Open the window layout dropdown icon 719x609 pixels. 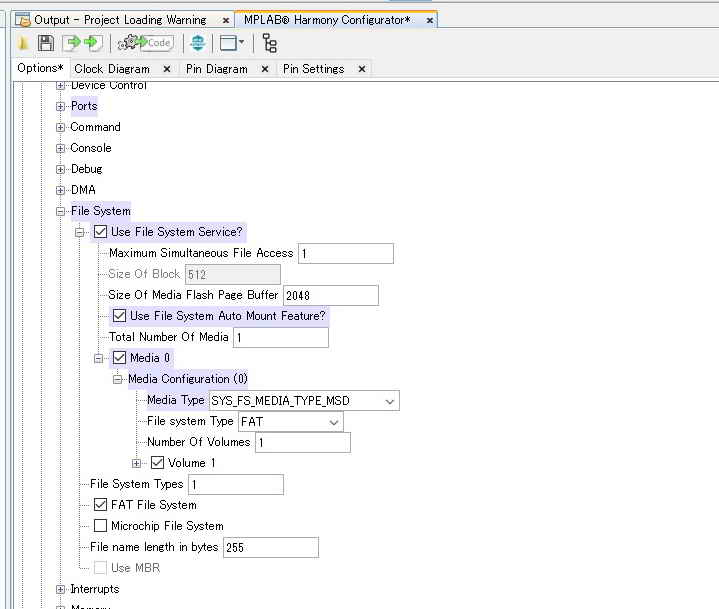pos(232,43)
